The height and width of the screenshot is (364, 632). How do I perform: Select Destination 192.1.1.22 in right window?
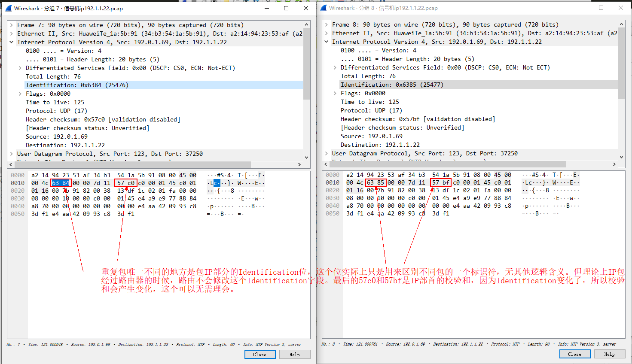pos(380,145)
